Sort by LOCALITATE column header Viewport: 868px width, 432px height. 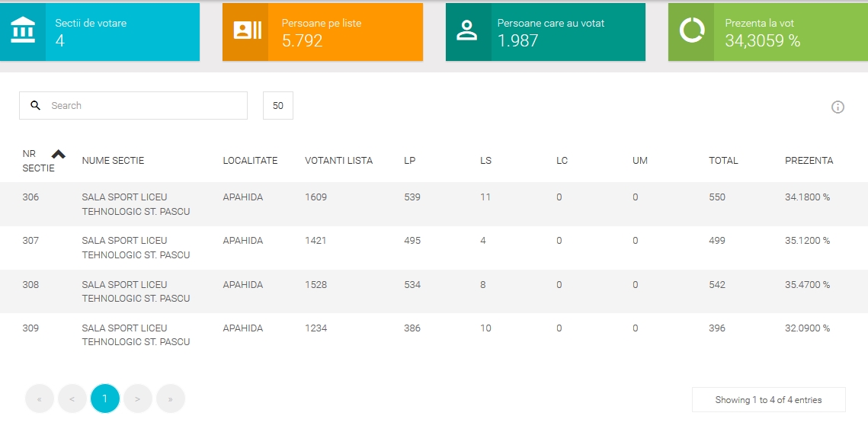[x=250, y=161]
